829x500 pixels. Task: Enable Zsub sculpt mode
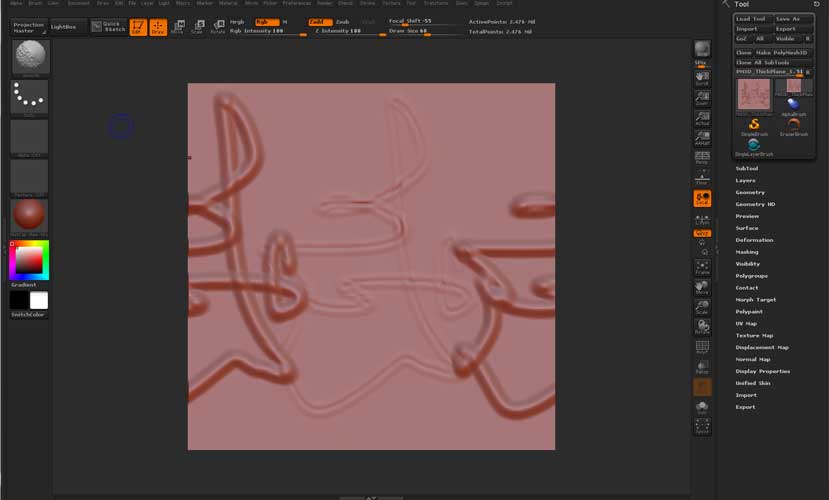(343, 22)
